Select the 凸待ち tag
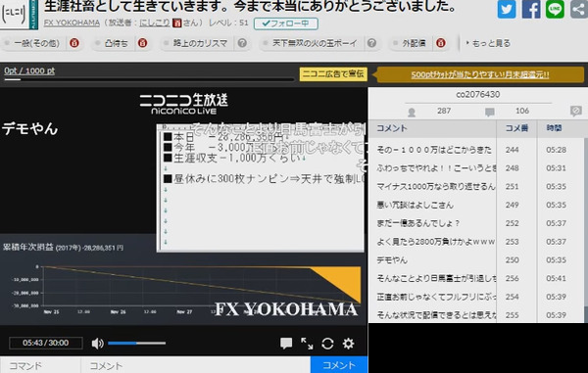This screenshot has height=373, width=588. [x=116, y=43]
